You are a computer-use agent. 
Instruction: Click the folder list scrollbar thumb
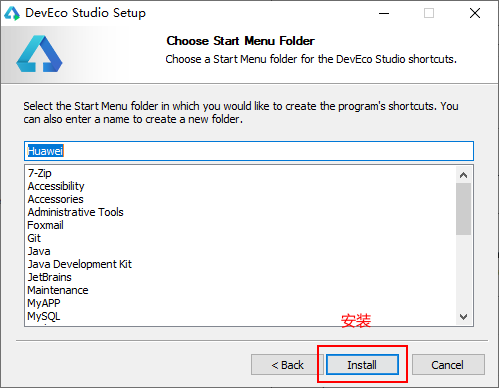click(x=463, y=209)
